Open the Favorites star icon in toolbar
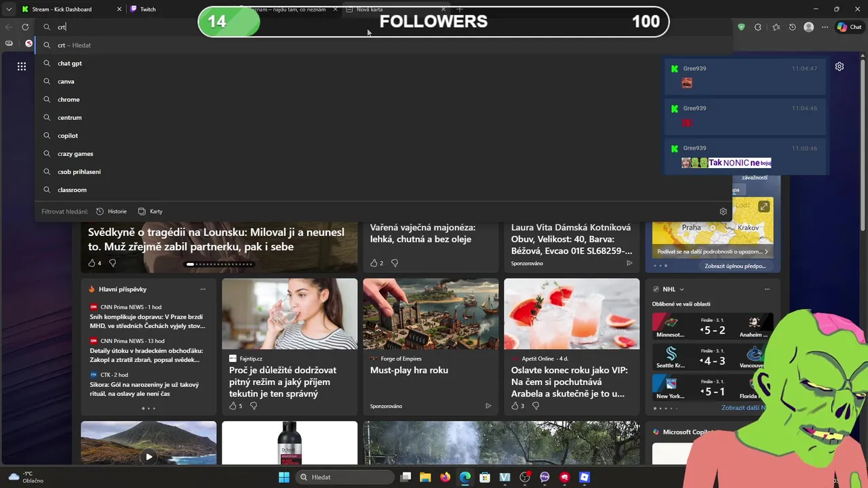 point(776,27)
